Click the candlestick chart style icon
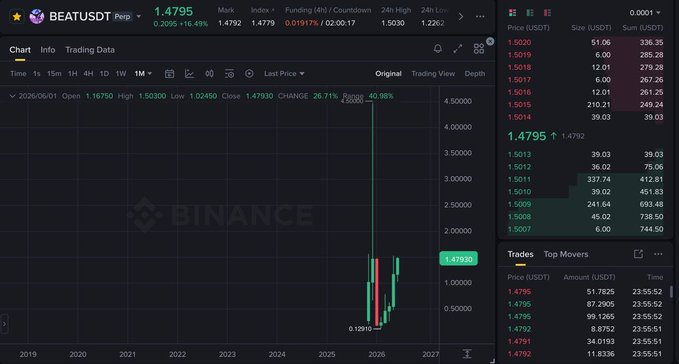Viewport: 679px width, 364px height. pyautogui.click(x=209, y=74)
